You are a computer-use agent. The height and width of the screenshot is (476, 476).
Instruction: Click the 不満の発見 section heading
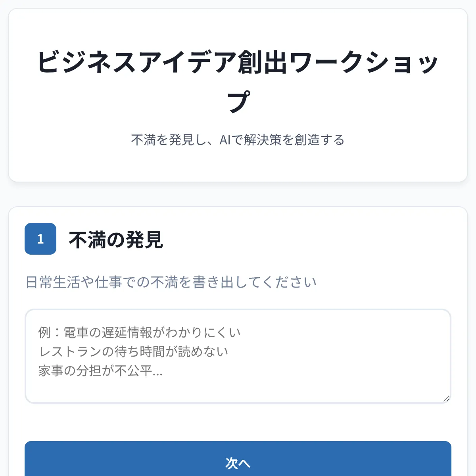tap(116, 240)
